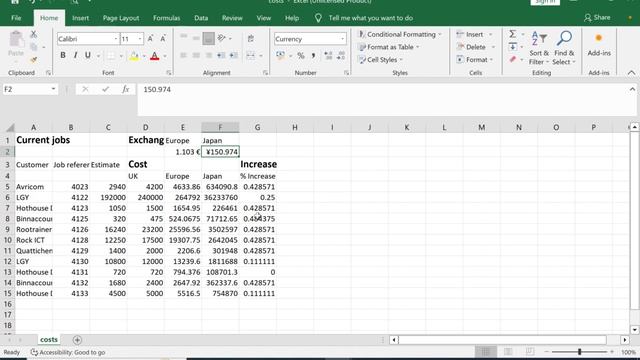Toggle Bold formatting

point(63,55)
